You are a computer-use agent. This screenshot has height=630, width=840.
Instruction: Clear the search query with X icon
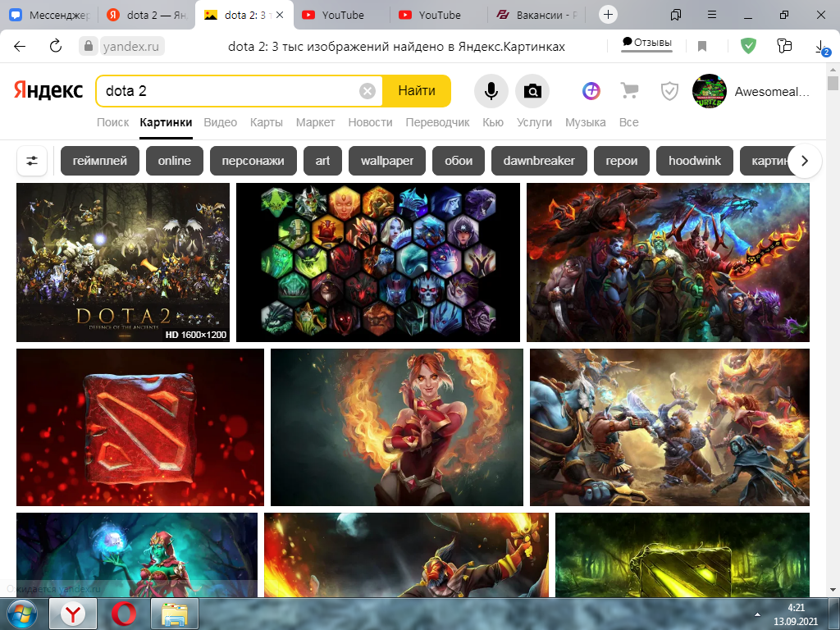(367, 91)
